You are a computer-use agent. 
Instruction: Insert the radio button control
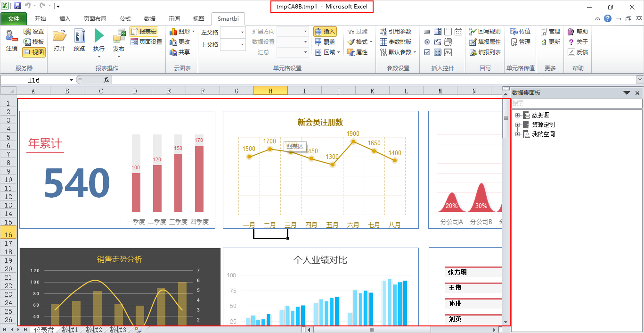tap(427, 42)
